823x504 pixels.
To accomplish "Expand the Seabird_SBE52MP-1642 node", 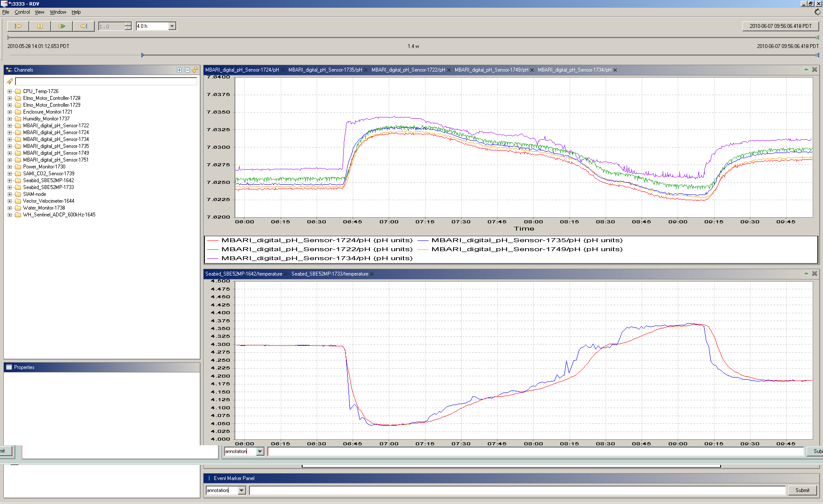I will [x=9, y=180].
